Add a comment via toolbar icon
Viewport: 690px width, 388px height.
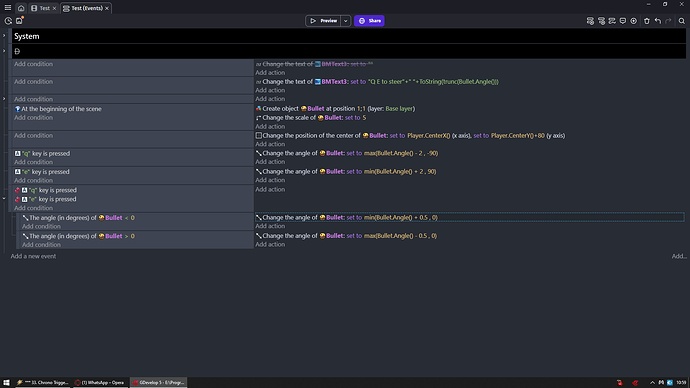[623, 21]
